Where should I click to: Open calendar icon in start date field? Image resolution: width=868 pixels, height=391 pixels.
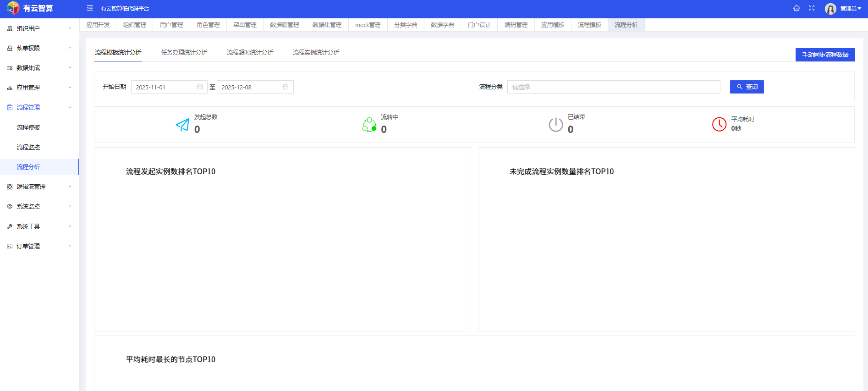(200, 87)
